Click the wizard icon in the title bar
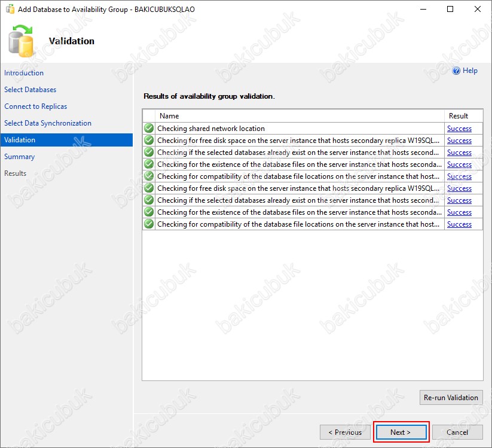This screenshot has height=448, width=492. (x=10, y=10)
